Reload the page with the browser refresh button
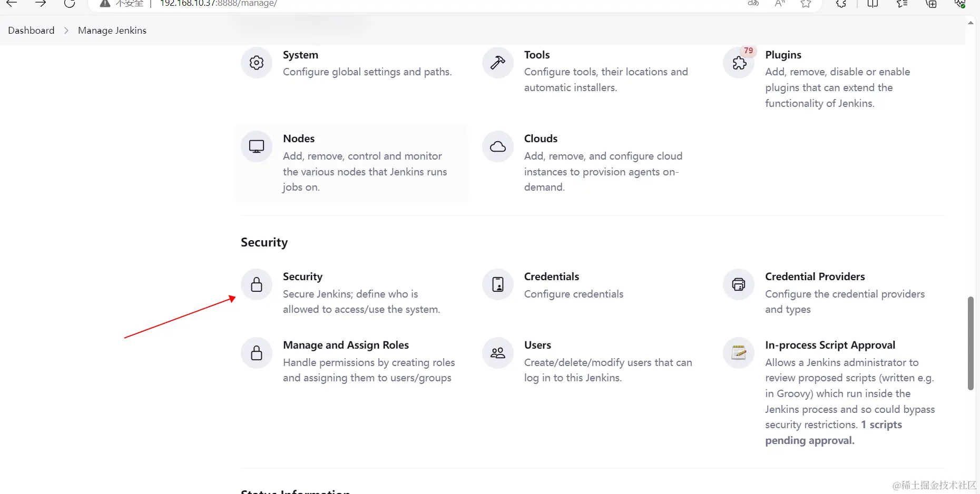The image size is (980, 494). pos(70,4)
